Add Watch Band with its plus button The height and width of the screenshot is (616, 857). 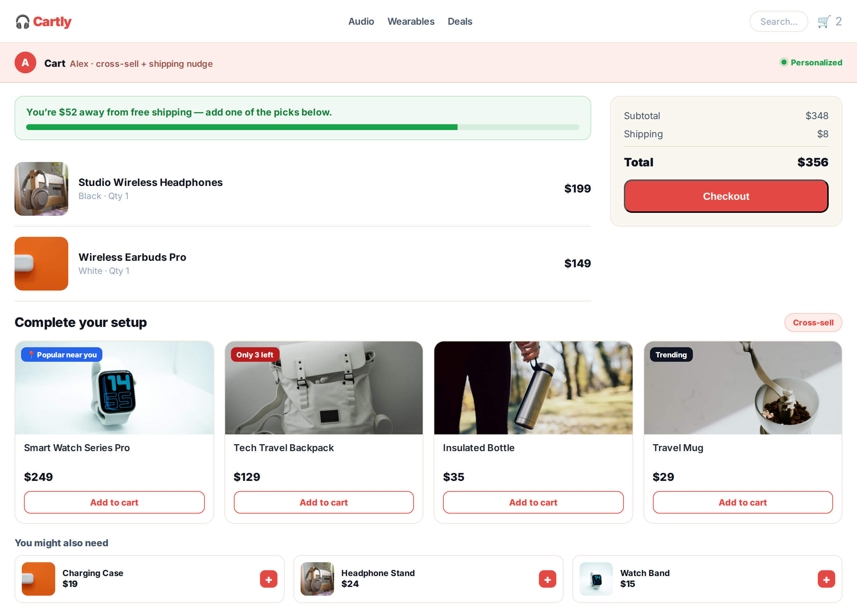click(x=826, y=579)
